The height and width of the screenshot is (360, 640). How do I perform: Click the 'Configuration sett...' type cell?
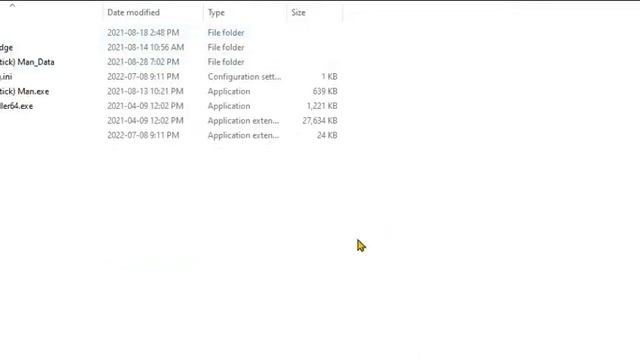click(x=244, y=77)
